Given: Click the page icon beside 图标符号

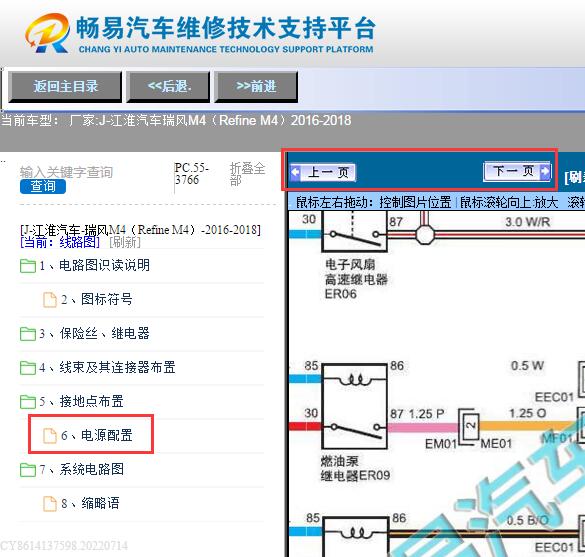Looking at the screenshot, I should (x=50, y=300).
